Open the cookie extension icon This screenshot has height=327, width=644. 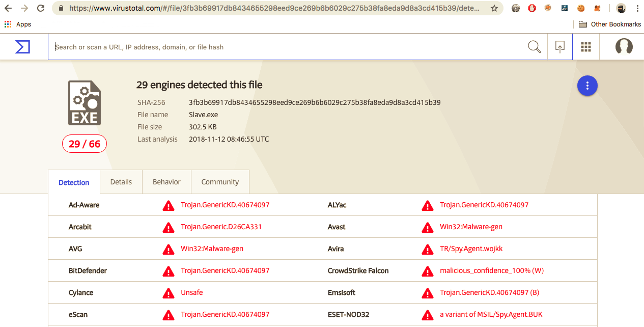tap(581, 8)
